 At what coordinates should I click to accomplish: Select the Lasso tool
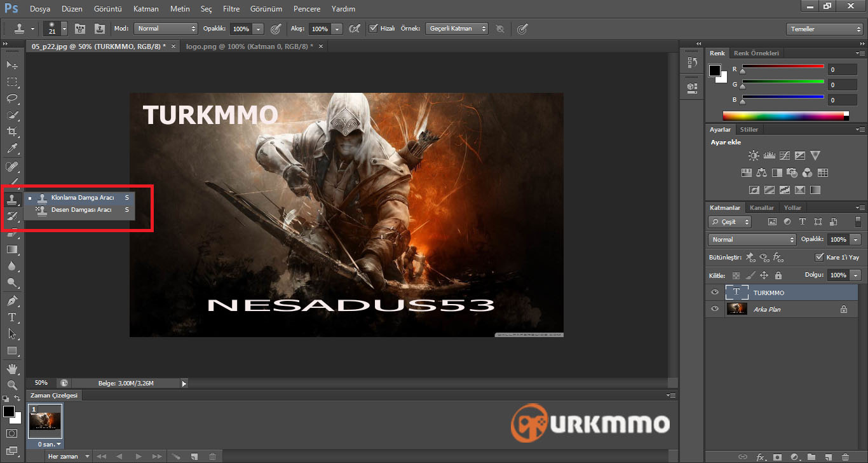click(12, 99)
